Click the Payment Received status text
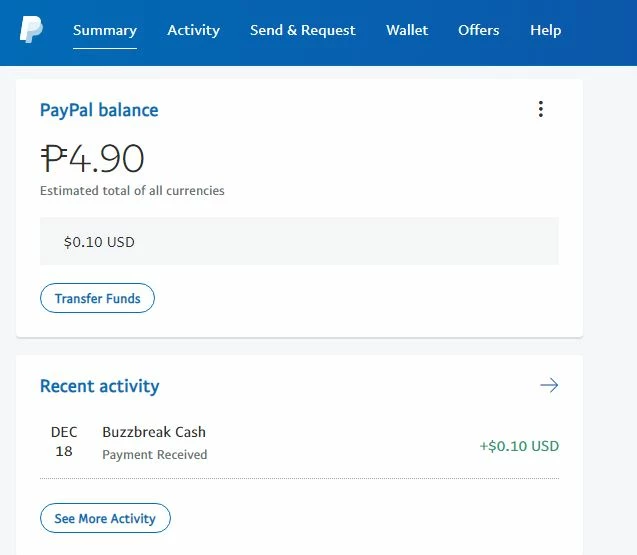Viewport: 637px width, 555px height. [155, 454]
